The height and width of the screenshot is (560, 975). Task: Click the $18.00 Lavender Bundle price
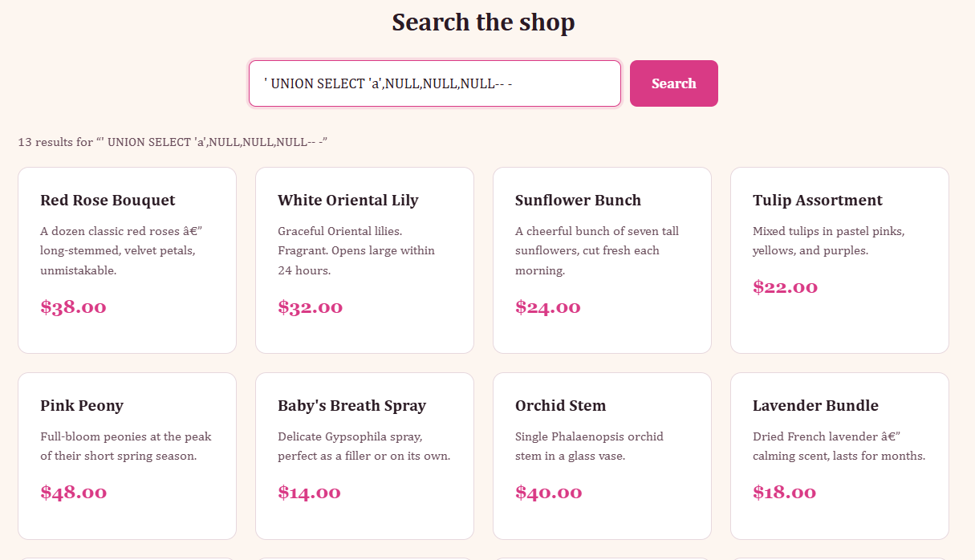click(784, 493)
